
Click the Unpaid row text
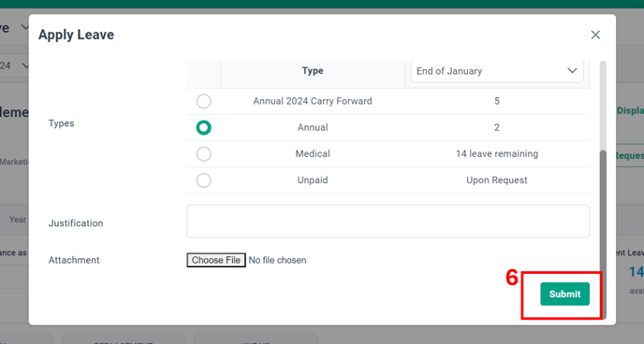[x=313, y=180]
